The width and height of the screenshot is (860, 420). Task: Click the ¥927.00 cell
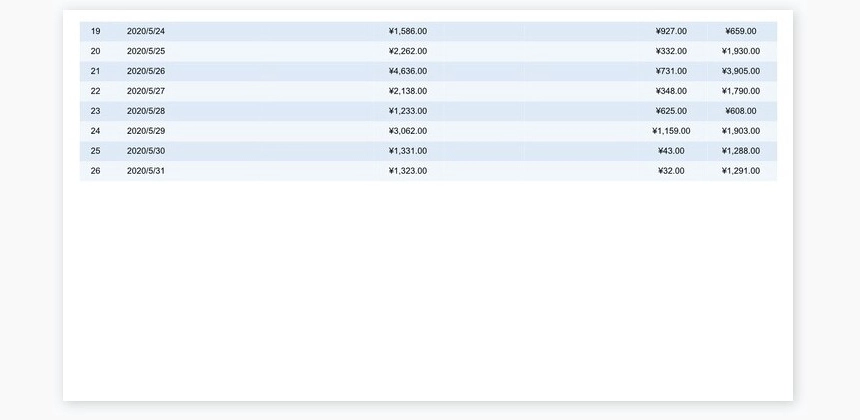coord(671,31)
